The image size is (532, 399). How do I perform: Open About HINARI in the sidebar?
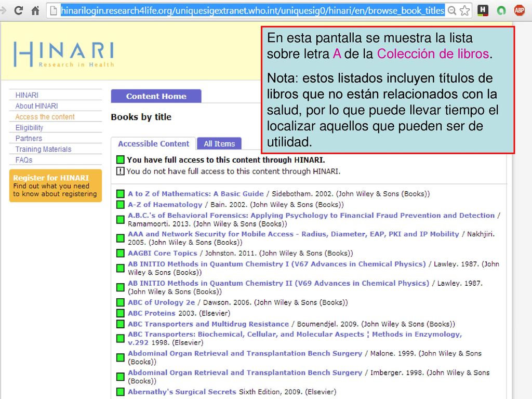click(x=37, y=106)
